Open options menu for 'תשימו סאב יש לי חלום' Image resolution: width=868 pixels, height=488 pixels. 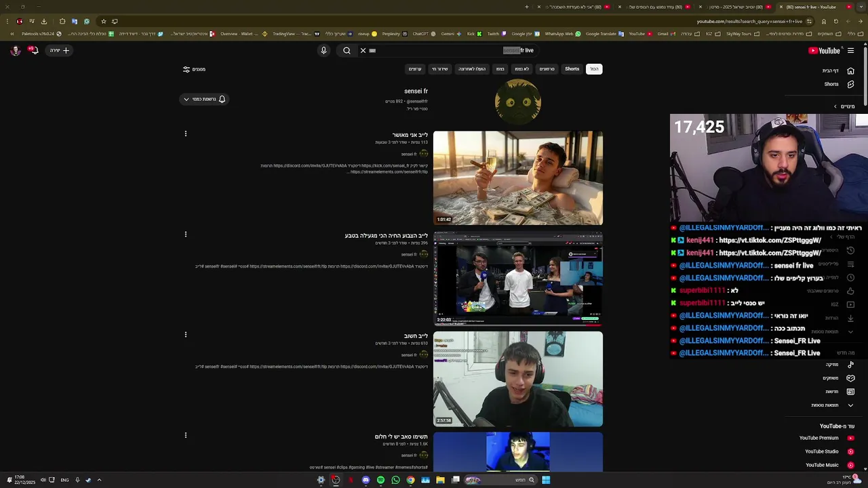pyautogui.click(x=185, y=435)
